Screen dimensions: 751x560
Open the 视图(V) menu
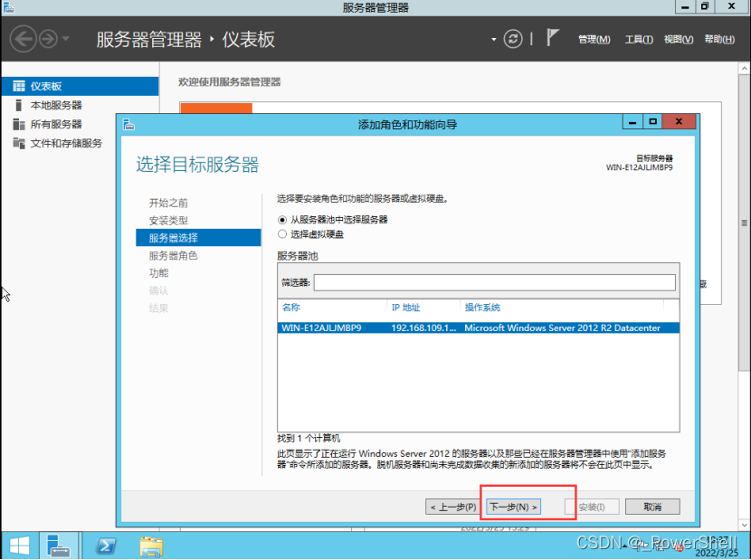click(x=679, y=39)
